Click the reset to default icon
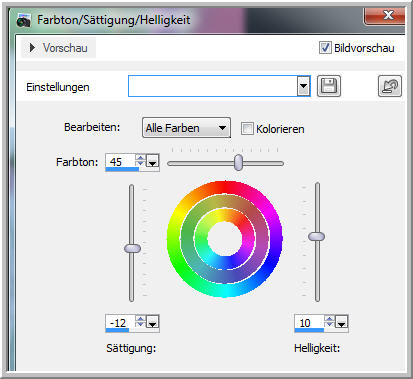 click(390, 86)
